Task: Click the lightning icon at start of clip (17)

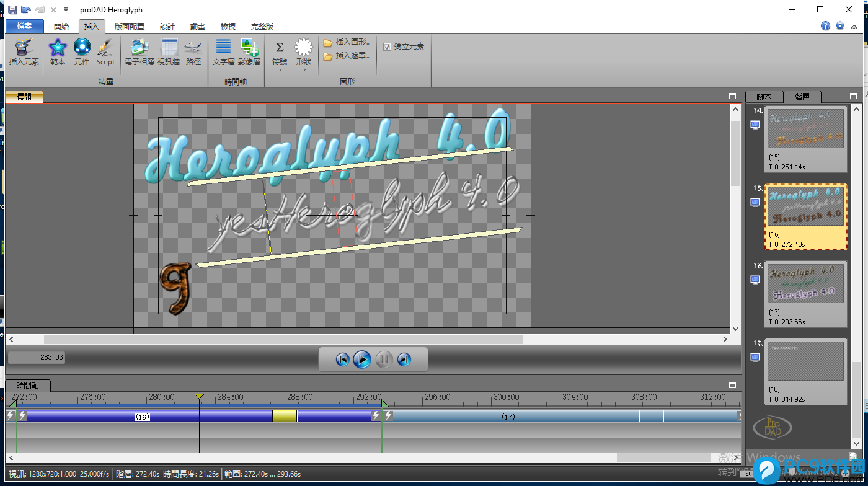Action: click(x=388, y=416)
